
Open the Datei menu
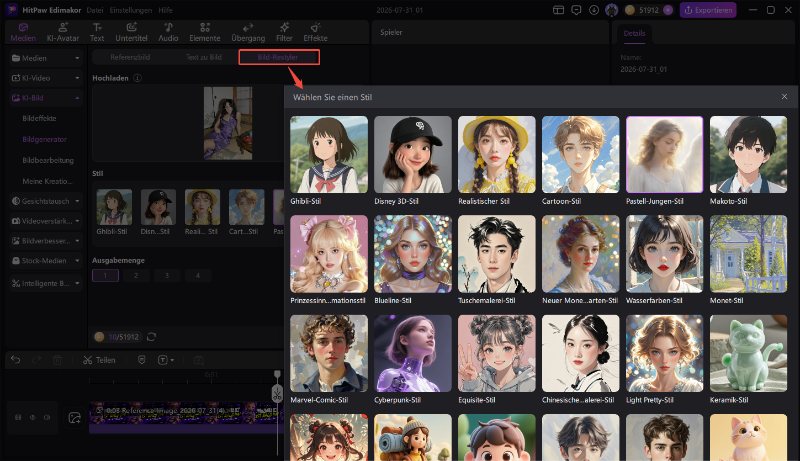95,10
